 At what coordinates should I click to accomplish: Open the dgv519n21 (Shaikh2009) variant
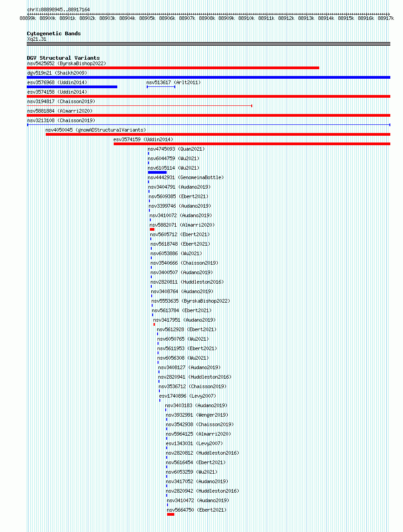57,73
